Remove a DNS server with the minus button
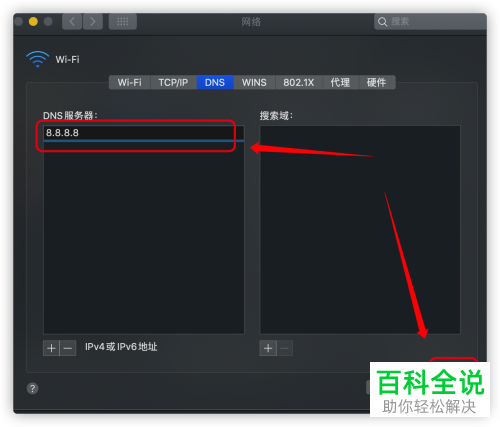Viewport: 500px width, 427px height. [x=68, y=348]
